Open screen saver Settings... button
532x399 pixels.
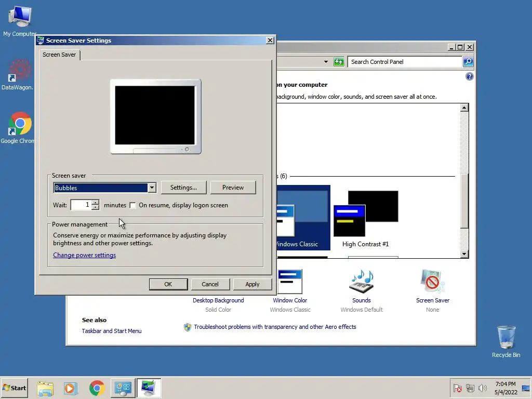[x=183, y=188]
